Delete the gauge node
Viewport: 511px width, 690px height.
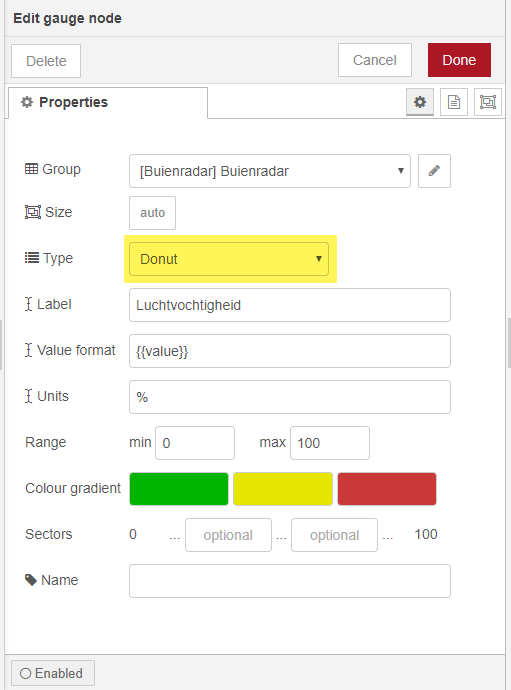tap(46, 61)
